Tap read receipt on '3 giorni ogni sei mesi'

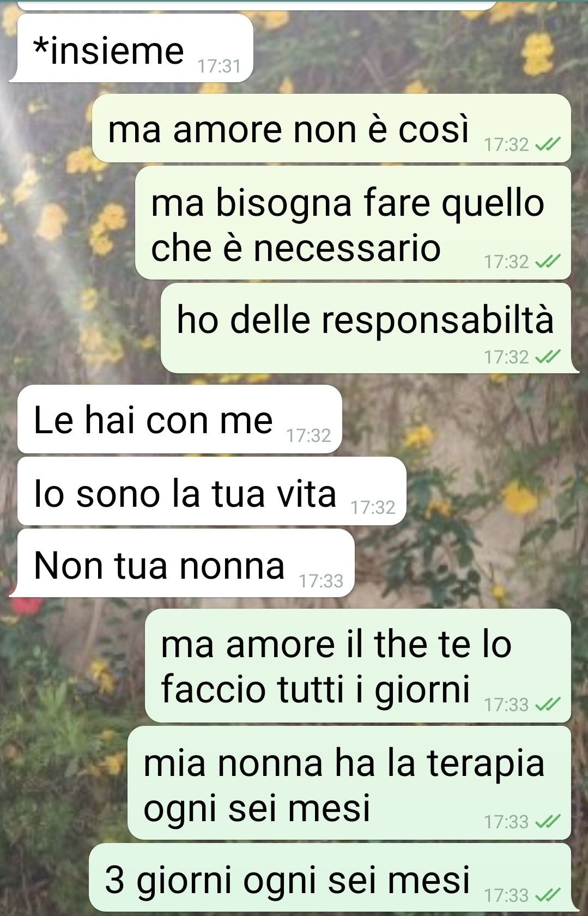[x=548, y=895]
